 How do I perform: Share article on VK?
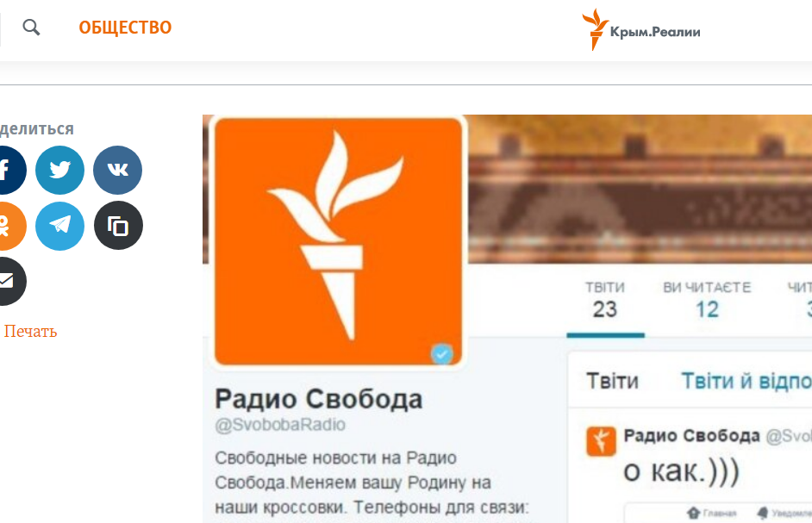point(117,170)
